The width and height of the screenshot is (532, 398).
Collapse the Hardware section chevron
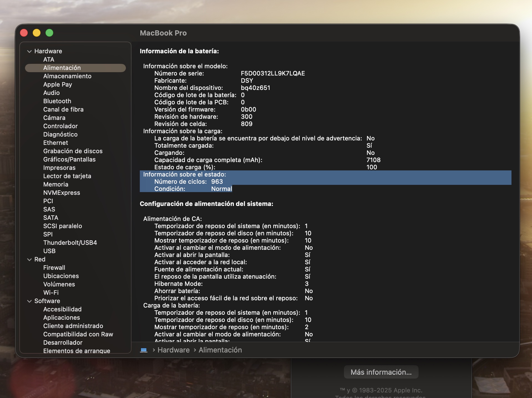click(x=29, y=51)
